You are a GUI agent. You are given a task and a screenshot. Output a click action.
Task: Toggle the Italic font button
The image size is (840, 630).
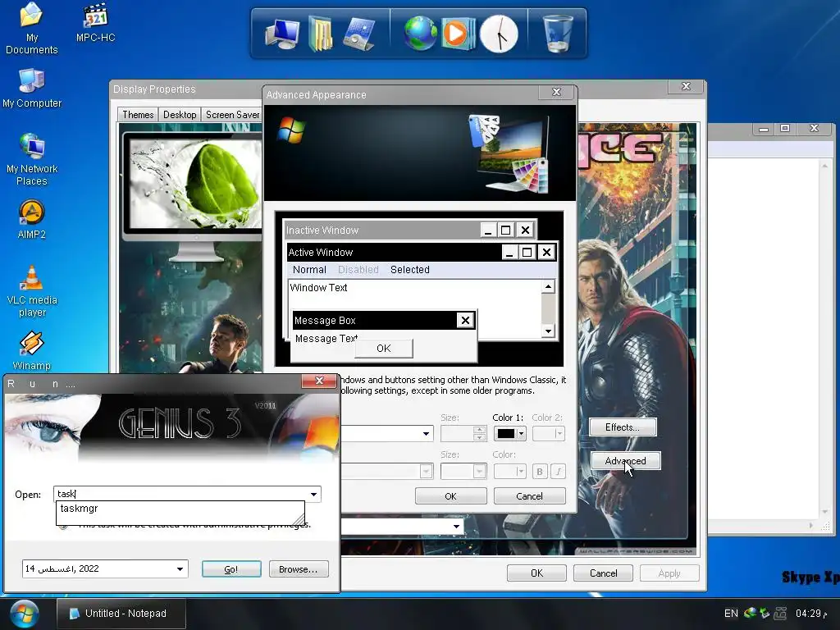click(x=558, y=472)
